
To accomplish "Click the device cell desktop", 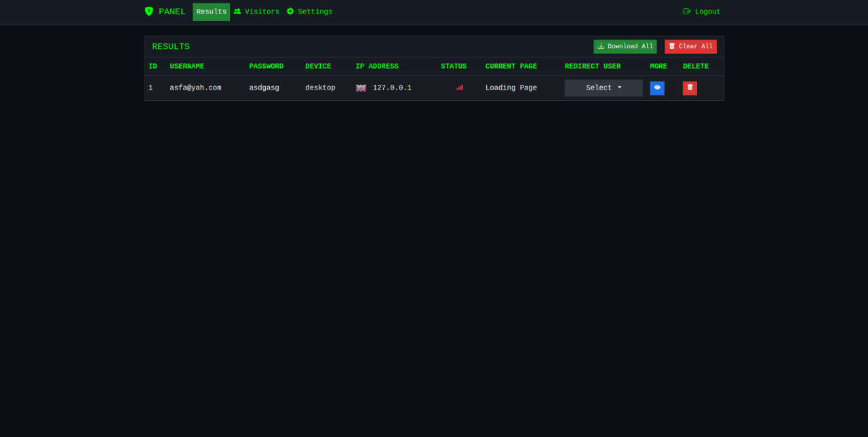I will click(x=320, y=88).
